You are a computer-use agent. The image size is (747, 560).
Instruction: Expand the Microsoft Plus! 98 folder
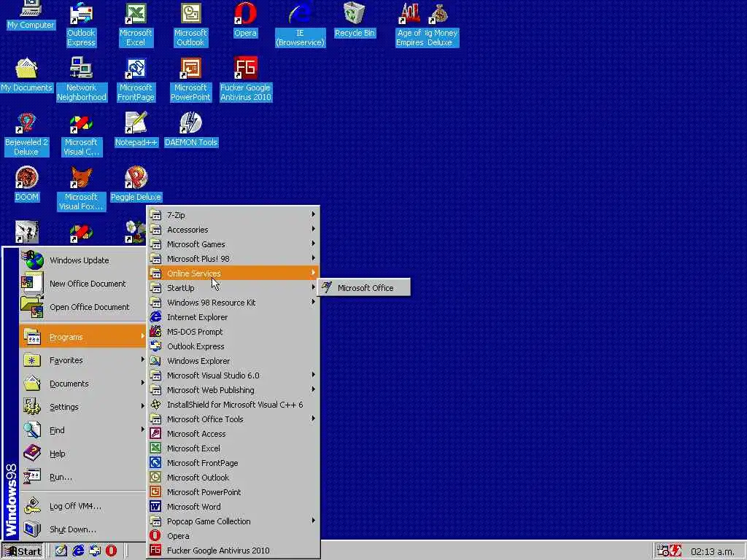233,259
